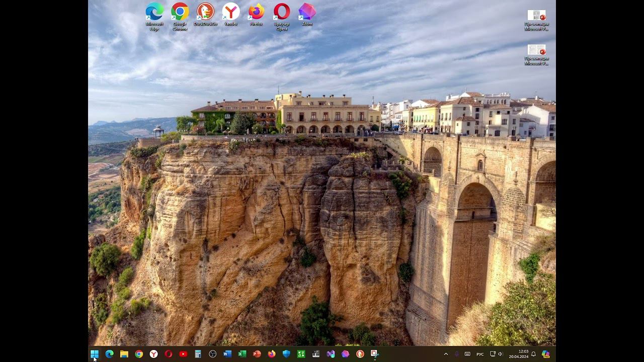Launch Microsoft Word from the taskbar
The width and height of the screenshot is (644, 362).
(x=227, y=354)
